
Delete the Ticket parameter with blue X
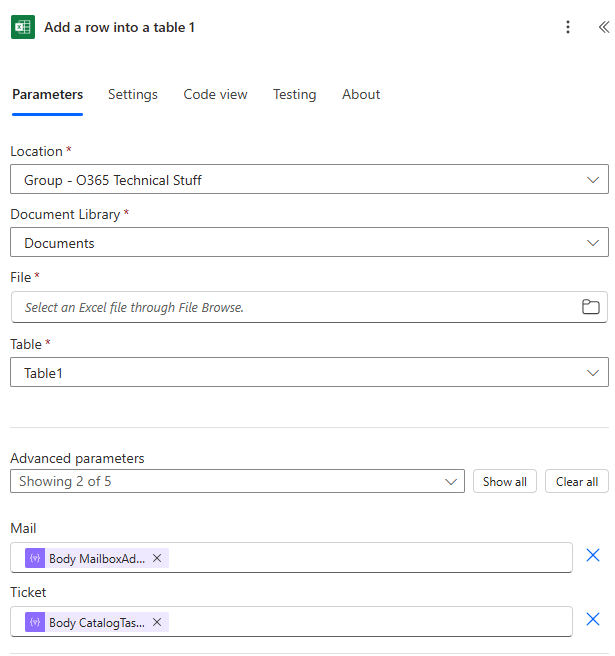(592, 619)
